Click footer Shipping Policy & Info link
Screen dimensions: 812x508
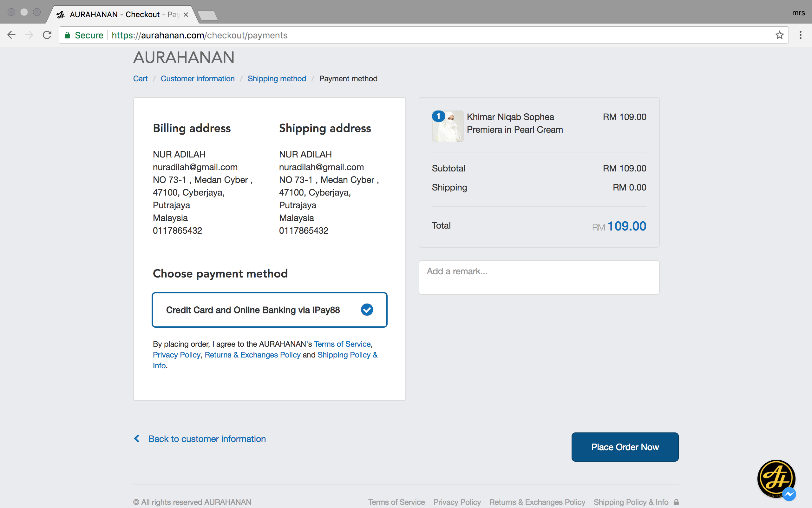tap(631, 502)
